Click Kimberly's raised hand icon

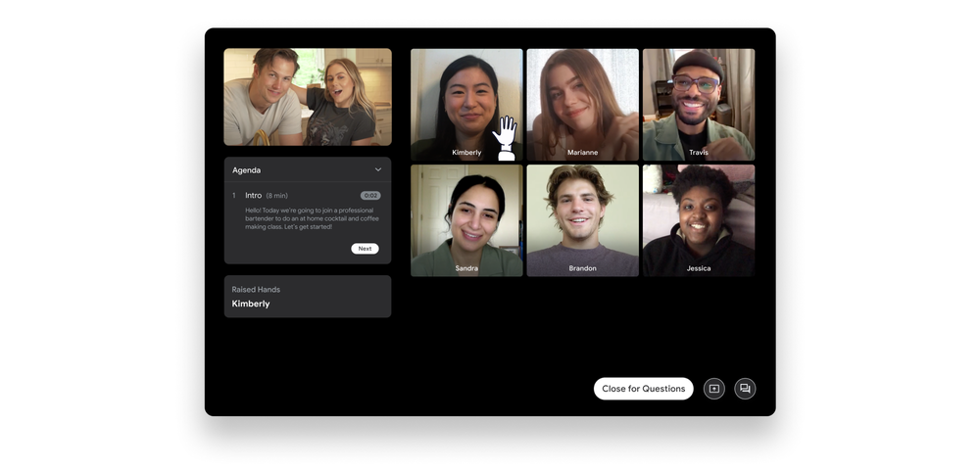click(x=505, y=138)
